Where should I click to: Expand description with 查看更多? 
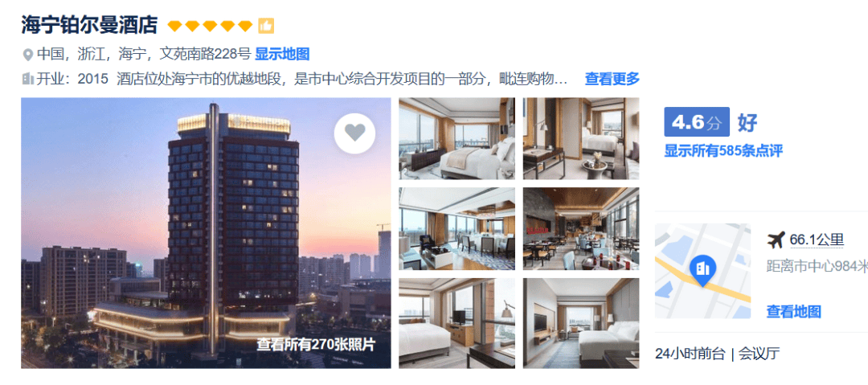pos(612,79)
